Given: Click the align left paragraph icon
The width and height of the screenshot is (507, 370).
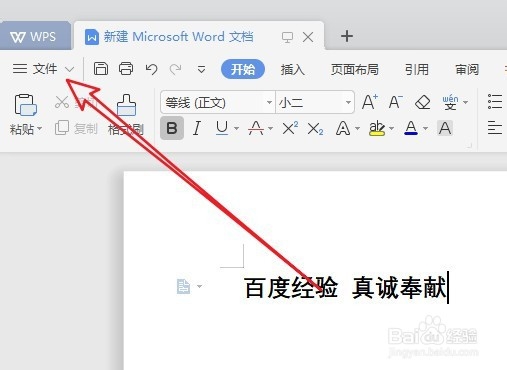Looking at the screenshot, I should pos(495,128).
